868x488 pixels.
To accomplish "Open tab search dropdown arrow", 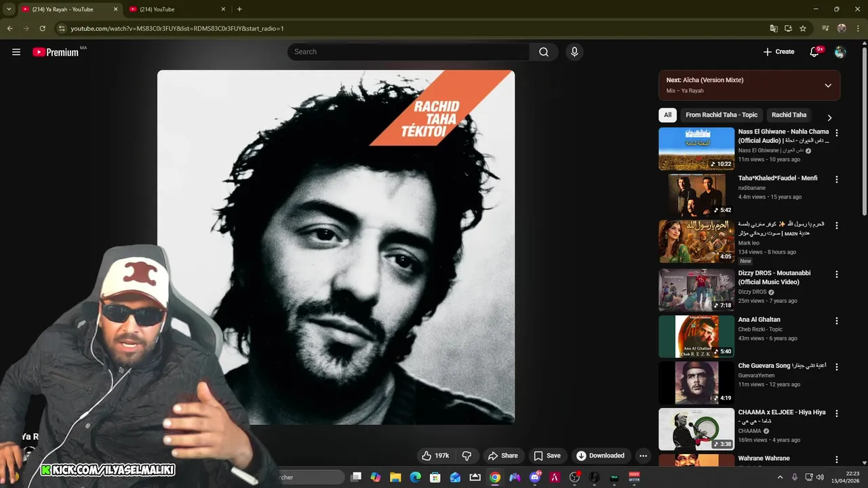I will coord(9,9).
